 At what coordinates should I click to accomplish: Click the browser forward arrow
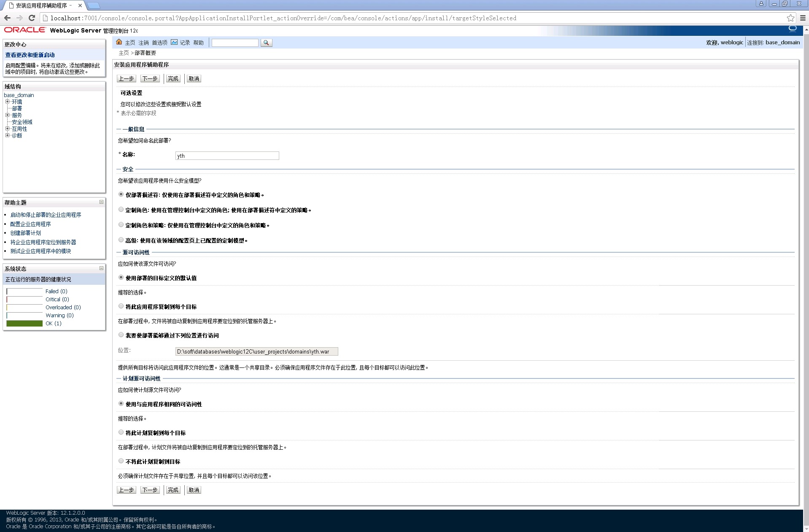[19, 18]
